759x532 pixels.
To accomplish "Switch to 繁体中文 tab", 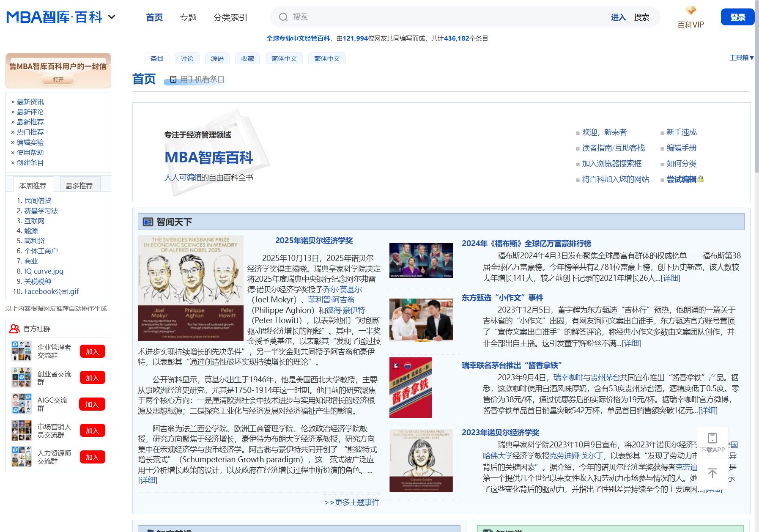I will 327,58.
